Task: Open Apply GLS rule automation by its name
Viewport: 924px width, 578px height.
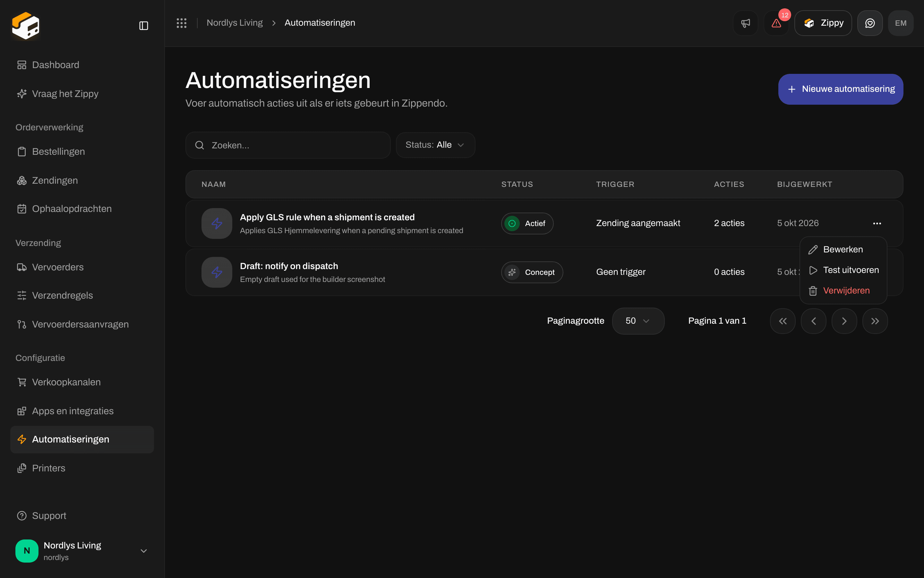Action: coord(327,217)
